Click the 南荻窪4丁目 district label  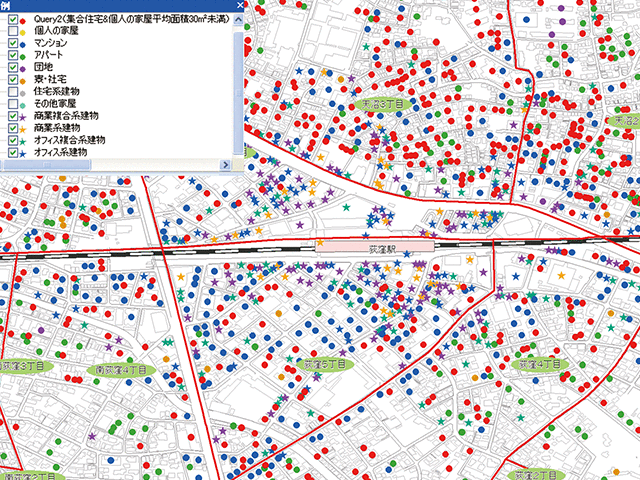pyautogui.click(x=123, y=369)
